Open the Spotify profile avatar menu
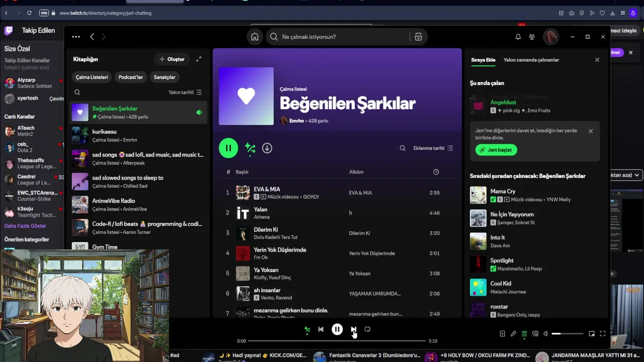Viewport: 644px width, 362px height. click(551, 37)
